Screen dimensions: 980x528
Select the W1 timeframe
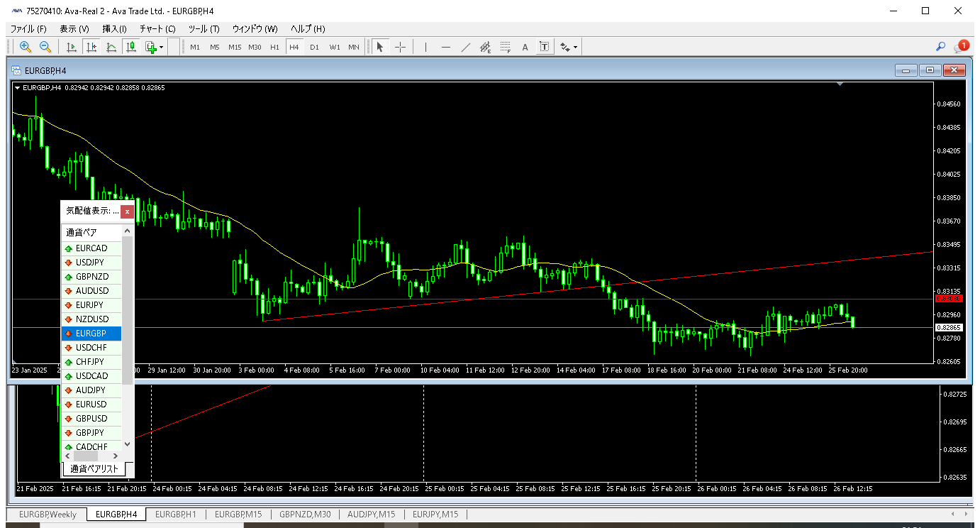(334, 48)
